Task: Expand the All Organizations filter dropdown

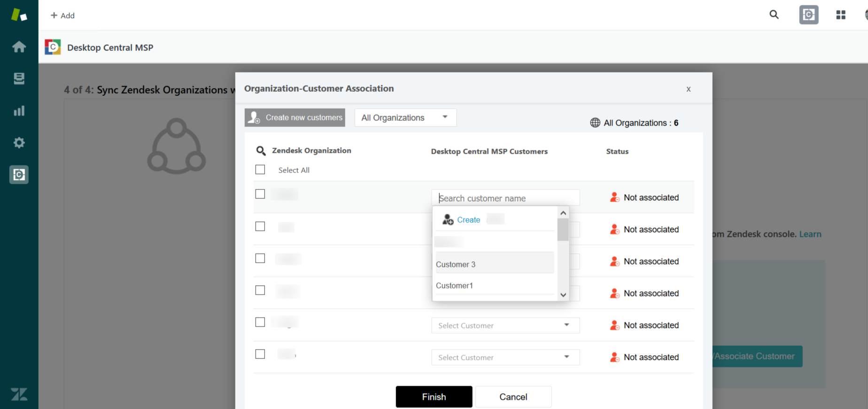Action: pyautogui.click(x=405, y=117)
